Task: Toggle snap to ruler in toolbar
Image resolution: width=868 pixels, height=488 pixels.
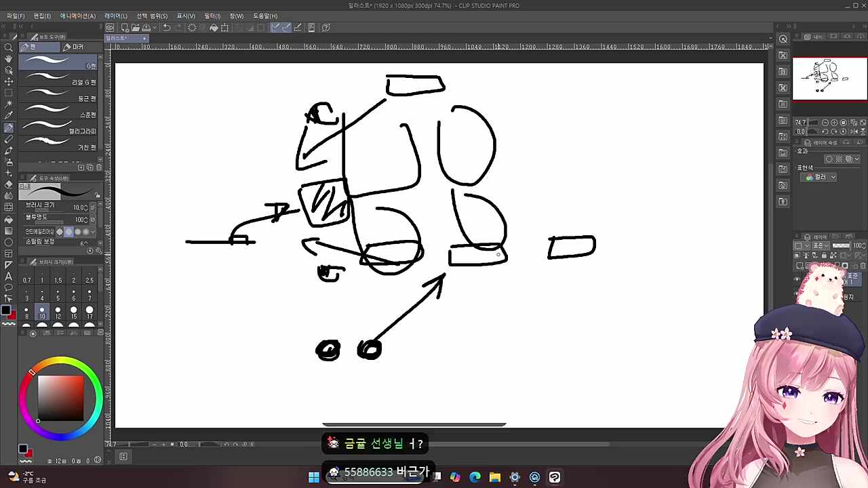Action: point(275,28)
